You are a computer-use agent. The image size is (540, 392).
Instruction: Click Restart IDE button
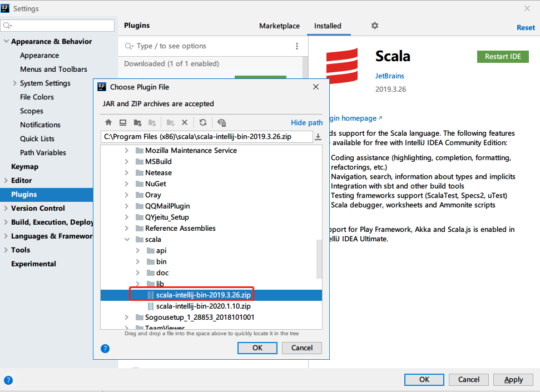tap(503, 57)
